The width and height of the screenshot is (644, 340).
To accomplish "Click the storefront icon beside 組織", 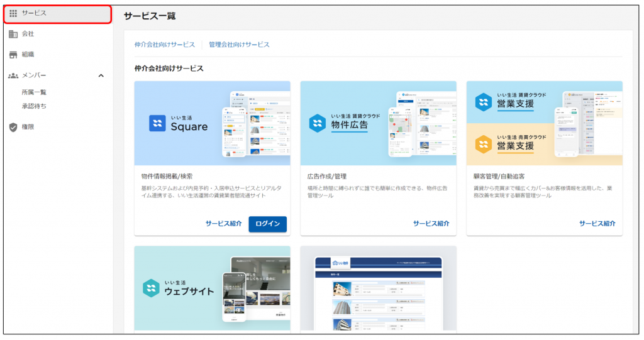I will (x=13, y=55).
